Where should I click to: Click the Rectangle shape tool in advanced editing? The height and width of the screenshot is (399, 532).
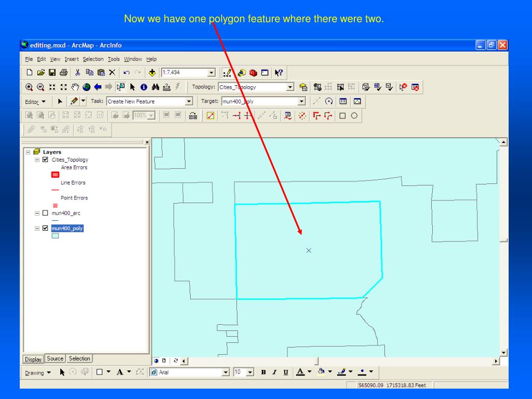point(342,116)
